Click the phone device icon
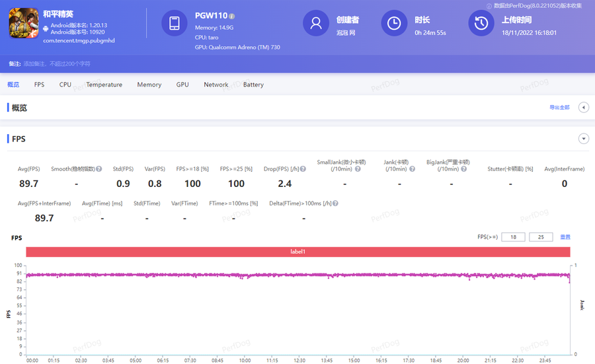Viewport: 595px width, 364px height. click(175, 23)
